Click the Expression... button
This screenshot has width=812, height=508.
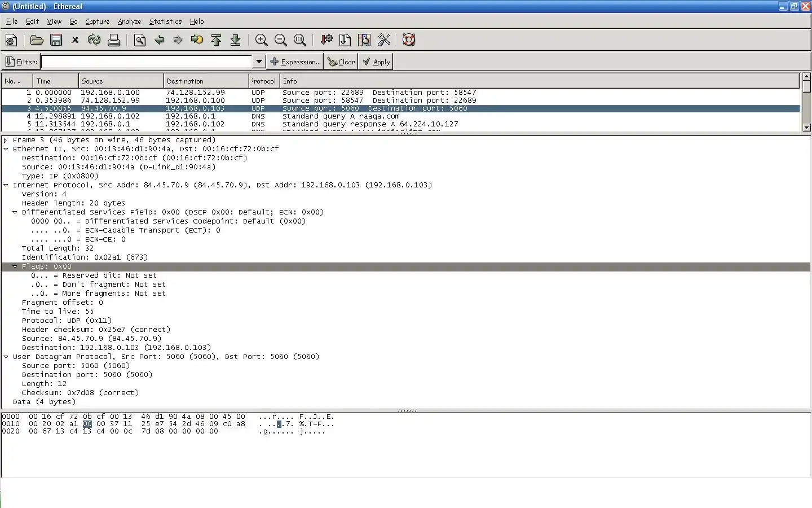click(295, 62)
